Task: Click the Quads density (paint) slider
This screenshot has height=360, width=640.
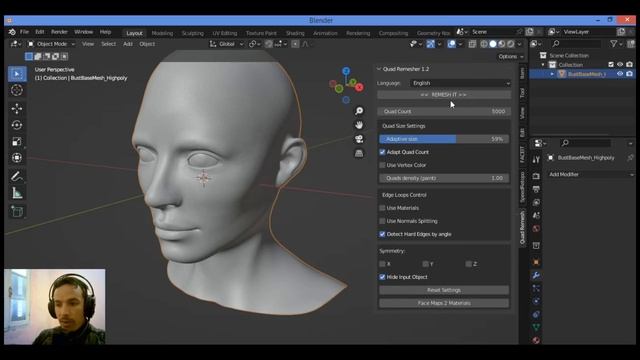Action: pos(444,178)
